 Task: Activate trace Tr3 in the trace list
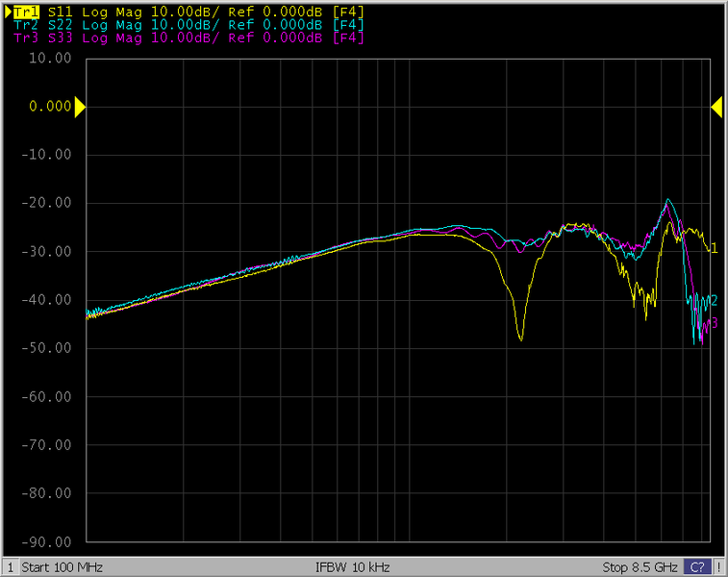point(26,38)
